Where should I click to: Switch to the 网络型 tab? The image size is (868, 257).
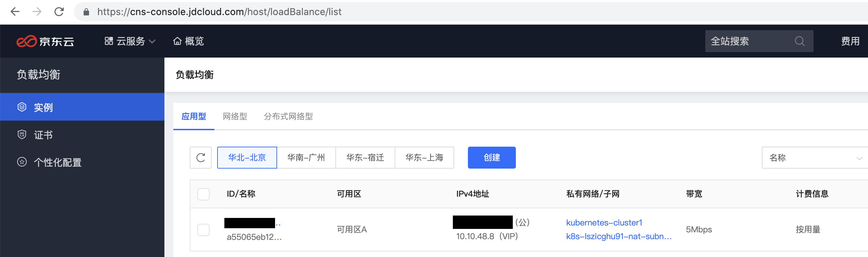coord(235,117)
